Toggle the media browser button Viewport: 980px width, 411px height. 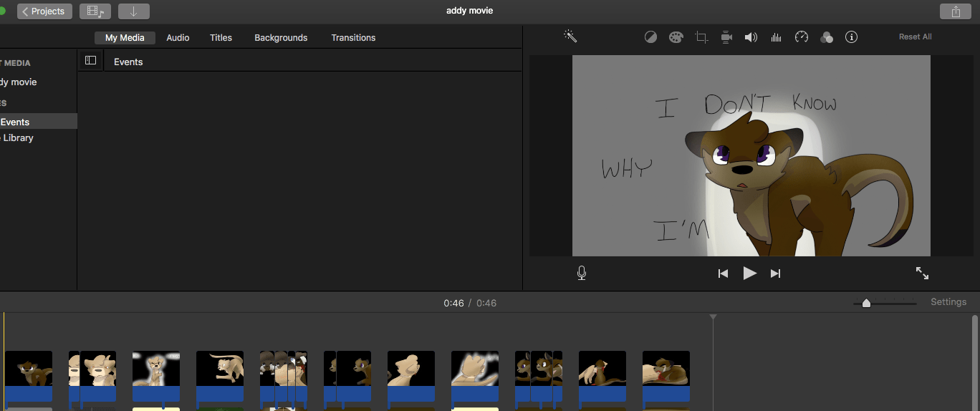coord(95,11)
